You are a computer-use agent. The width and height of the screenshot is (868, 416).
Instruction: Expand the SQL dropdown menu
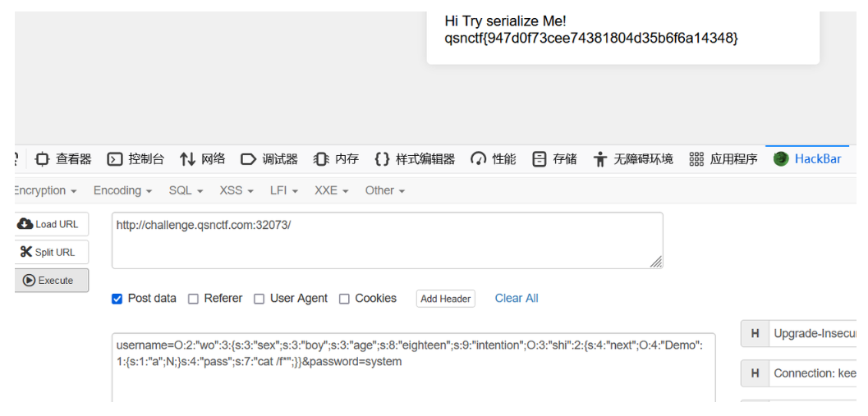186,190
